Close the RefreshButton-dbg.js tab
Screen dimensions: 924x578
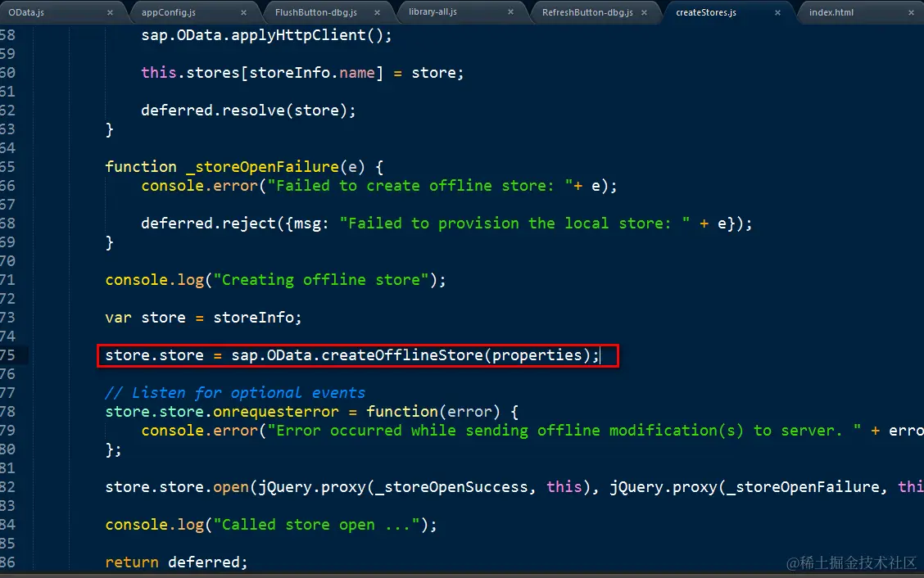coord(644,12)
